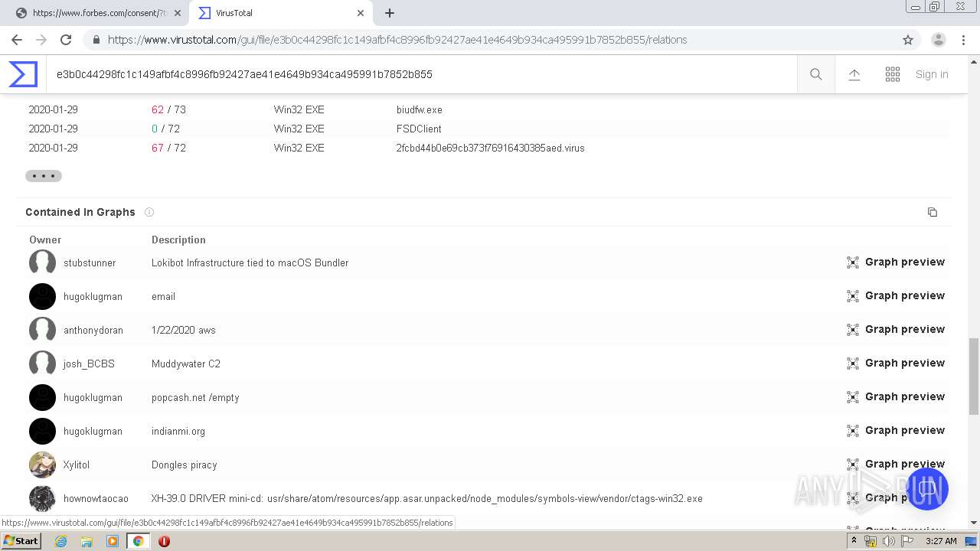
Task: Open Graph preview for indianmi.org row
Action: [896, 431]
